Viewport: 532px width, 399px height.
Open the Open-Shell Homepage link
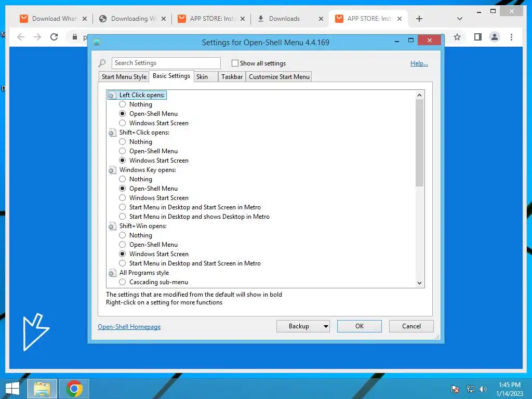[x=129, y=327]
